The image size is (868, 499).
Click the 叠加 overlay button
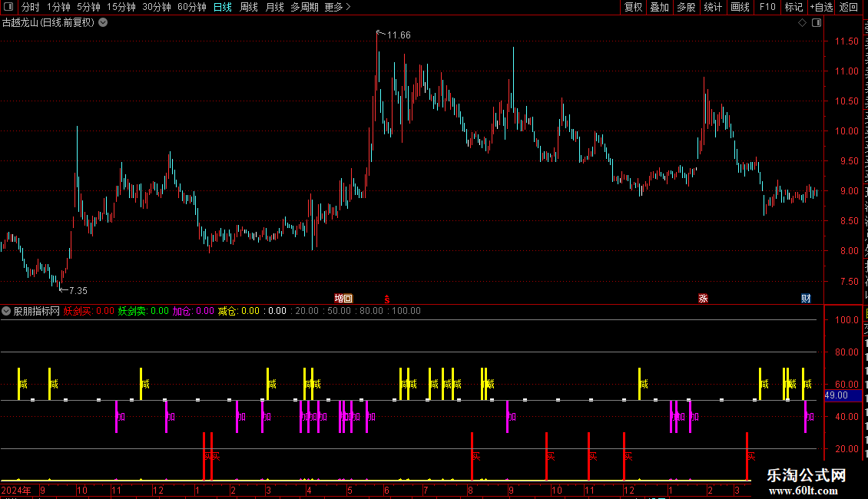coord(660,7)
